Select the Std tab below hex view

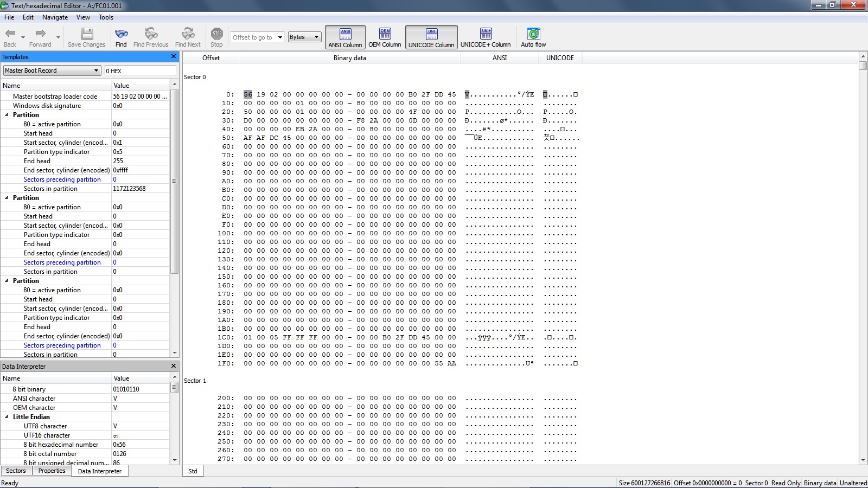click(x=193, y=471)
